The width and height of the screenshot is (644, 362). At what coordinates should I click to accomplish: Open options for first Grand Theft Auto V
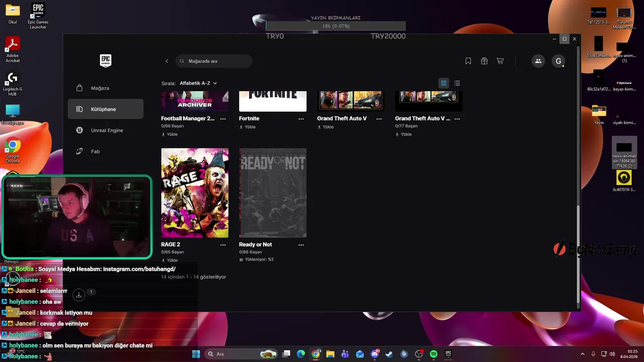click(x=379, y=119)
